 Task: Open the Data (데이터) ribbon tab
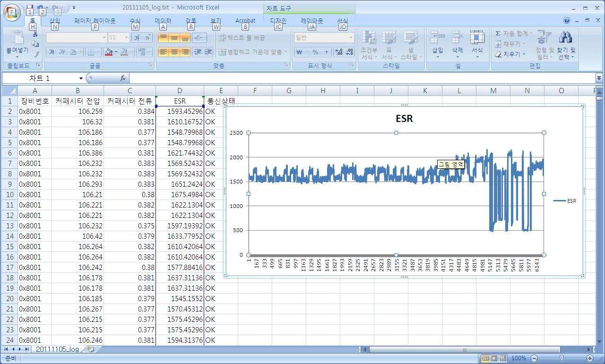pos(163,21)
